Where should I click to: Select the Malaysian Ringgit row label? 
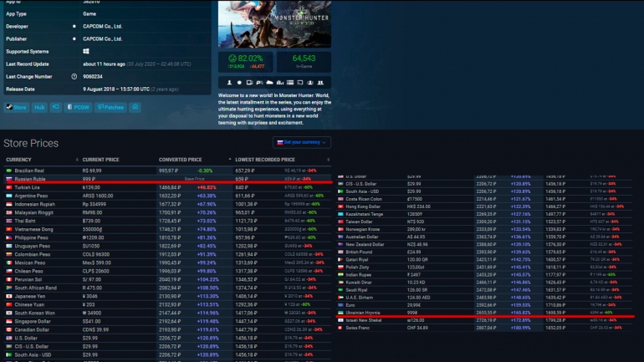[34, 212]
